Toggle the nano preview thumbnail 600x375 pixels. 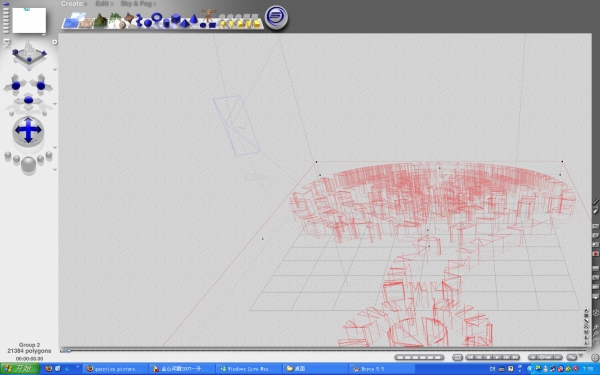(x=29, y=20)
